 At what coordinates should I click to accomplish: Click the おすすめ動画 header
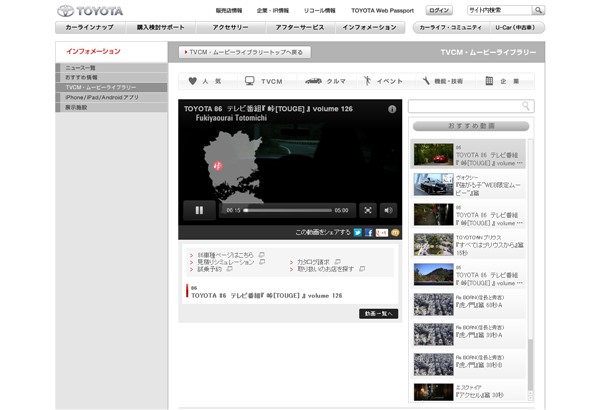click(471, 126)
